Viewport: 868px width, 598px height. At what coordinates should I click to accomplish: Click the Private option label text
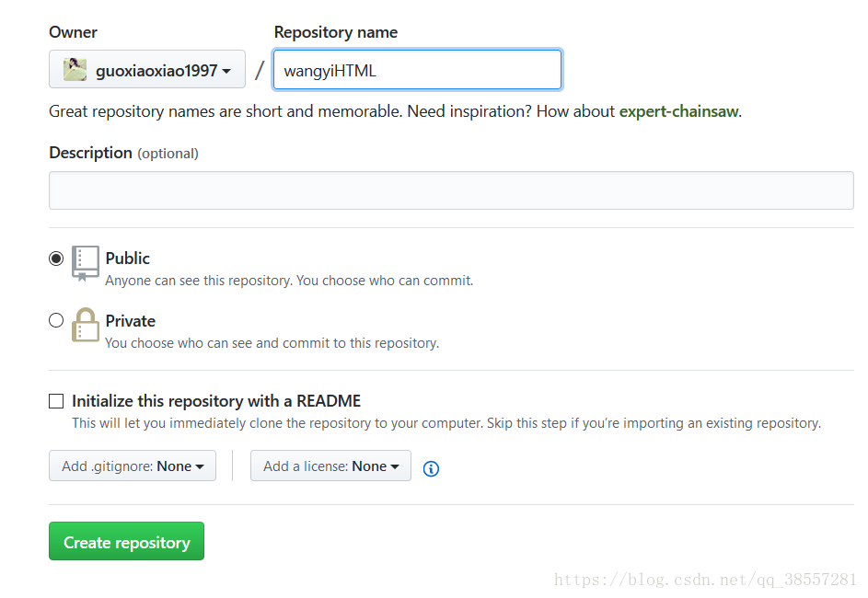coord(130,321)
